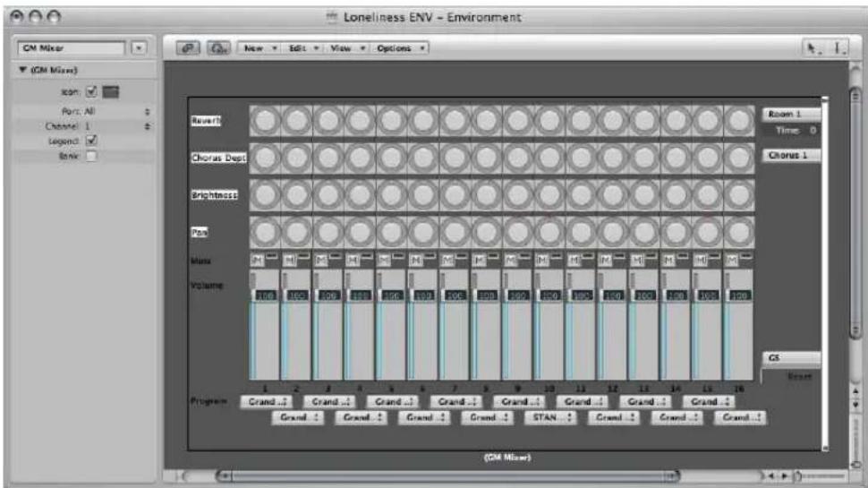The height and width of the screenshot is (488, 868).
Task: Click channel 12 Chorus Depth knob
Action: 613,158
